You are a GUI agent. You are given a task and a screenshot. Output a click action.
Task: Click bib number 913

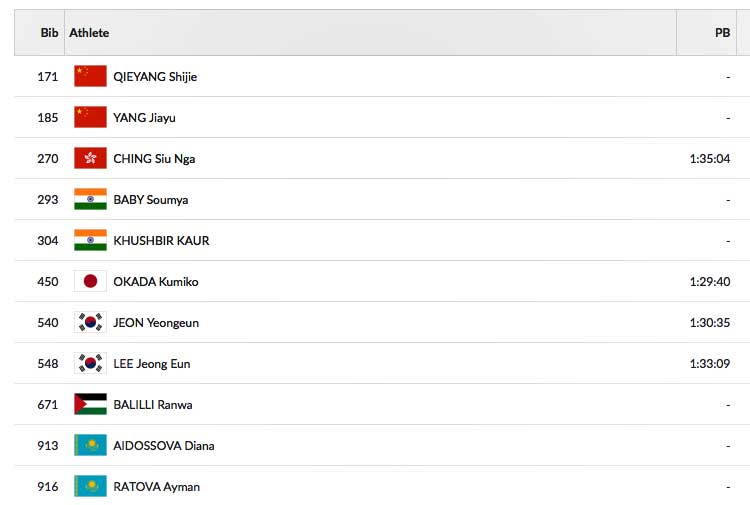pos(48,446)
